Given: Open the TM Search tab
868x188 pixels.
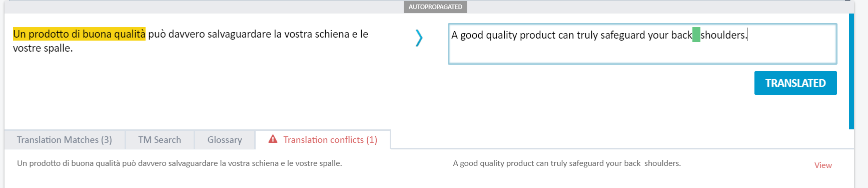Looking at the screenshot, I should click(160, 140).
